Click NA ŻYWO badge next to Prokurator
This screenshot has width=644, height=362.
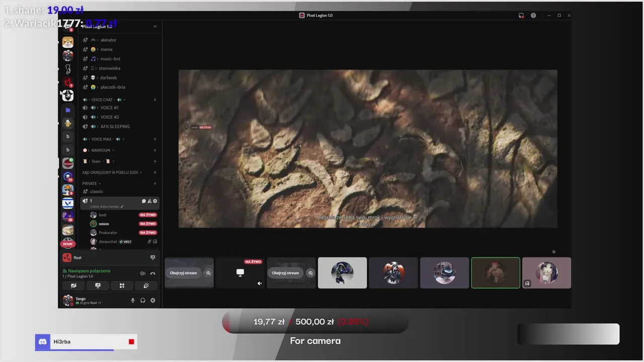coord(148,233)
